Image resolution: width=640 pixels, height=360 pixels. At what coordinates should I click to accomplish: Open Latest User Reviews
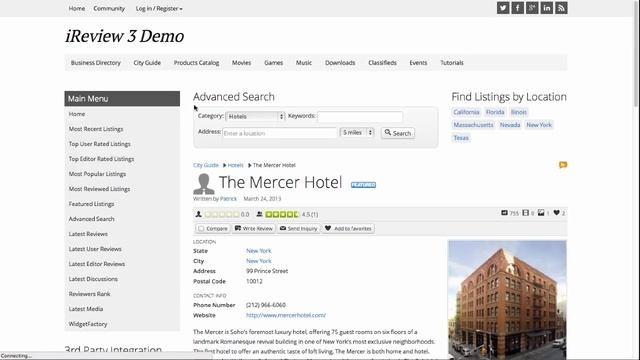95,249
